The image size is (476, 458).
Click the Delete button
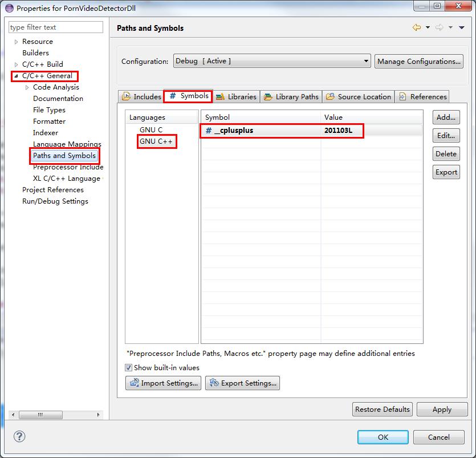point(446,153)
